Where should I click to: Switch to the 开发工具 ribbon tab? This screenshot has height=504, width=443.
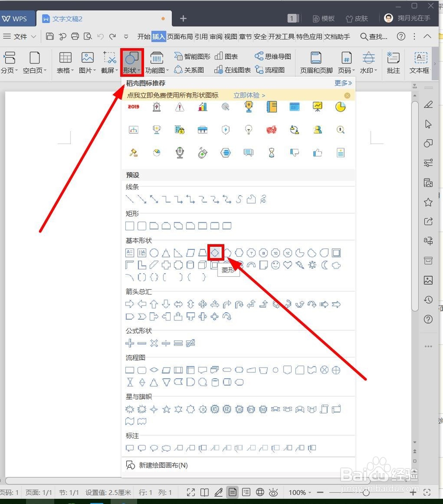pyautogui.click(x=281, y=37)
